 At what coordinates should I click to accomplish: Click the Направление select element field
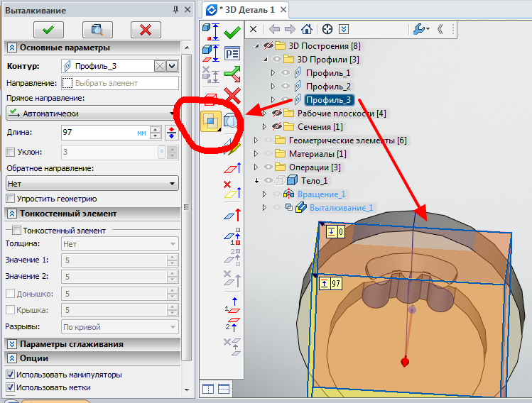click(120, 83)
